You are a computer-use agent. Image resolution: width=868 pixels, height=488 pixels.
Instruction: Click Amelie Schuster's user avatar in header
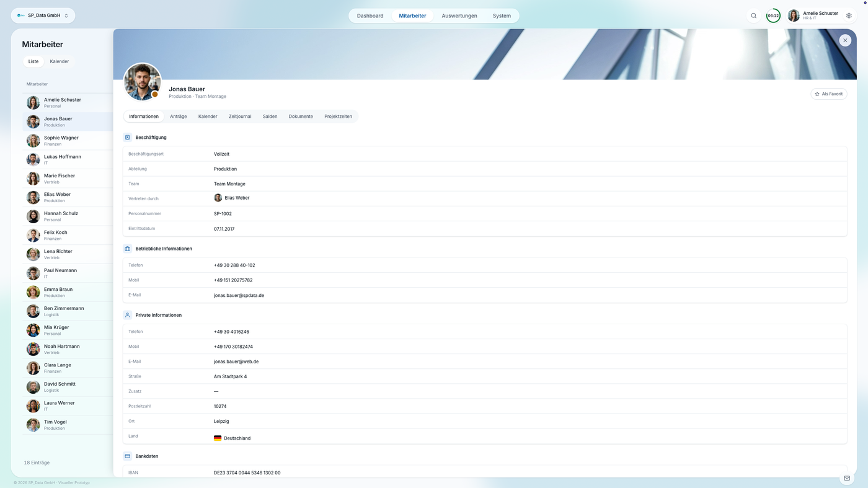pos(794,16)
